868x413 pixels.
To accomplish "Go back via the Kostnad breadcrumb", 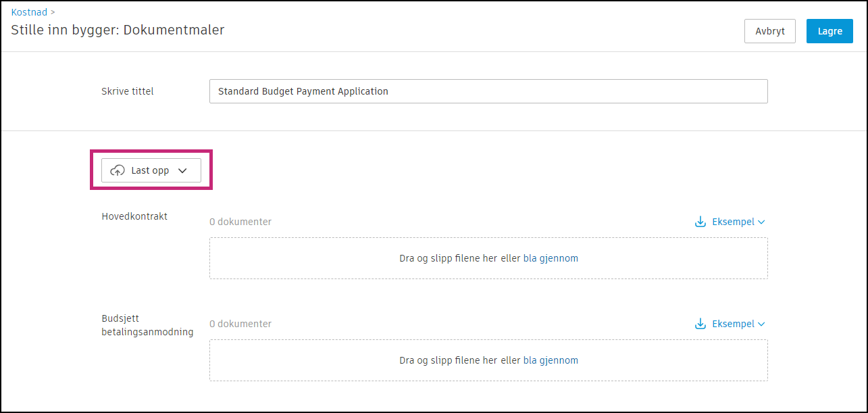I will 29,12.
